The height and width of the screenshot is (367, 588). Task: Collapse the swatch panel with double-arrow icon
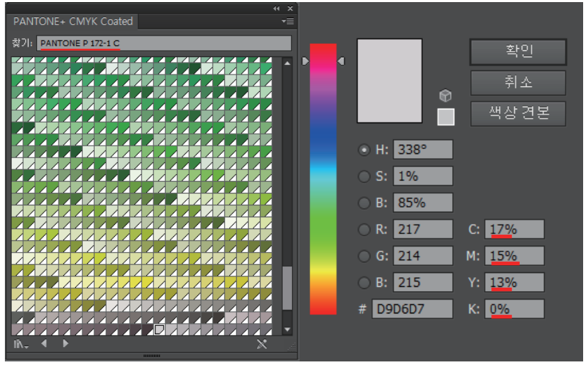pyautogui.click(x=277, y=8)
